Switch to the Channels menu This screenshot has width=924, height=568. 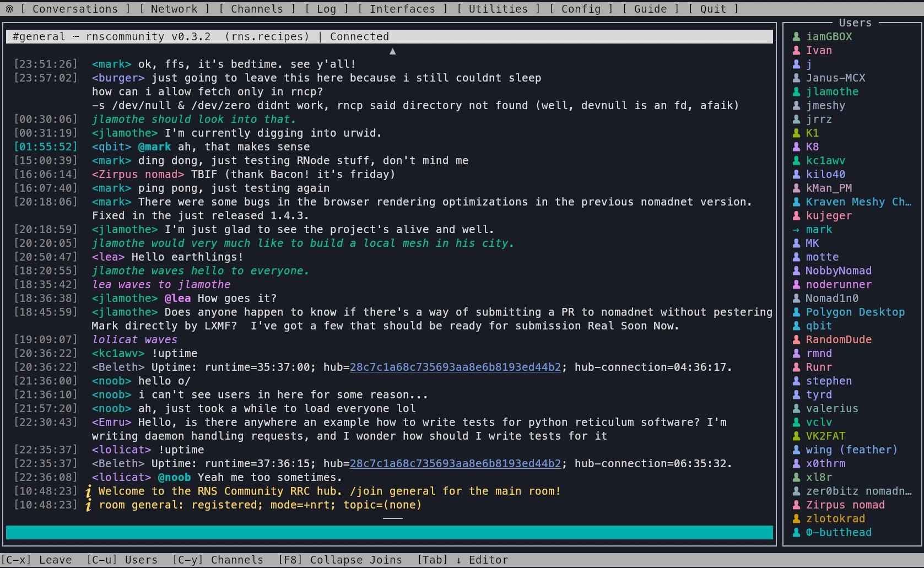[257, 9]
